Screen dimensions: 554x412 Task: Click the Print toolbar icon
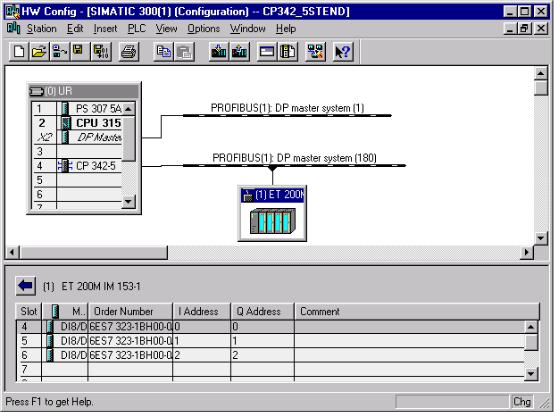pos(128,52)
